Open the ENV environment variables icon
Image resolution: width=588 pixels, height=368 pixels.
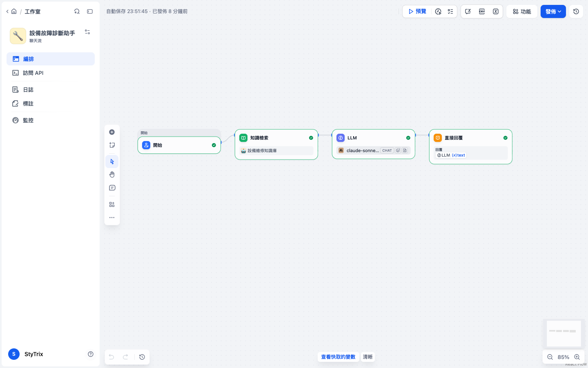tap(482, 11)
